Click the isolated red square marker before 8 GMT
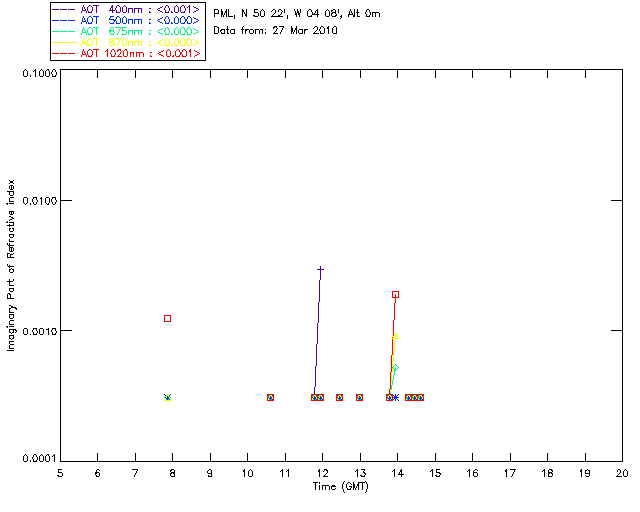Image resolution: width=640 pixels, height=512 pixels. click(167, 318)
